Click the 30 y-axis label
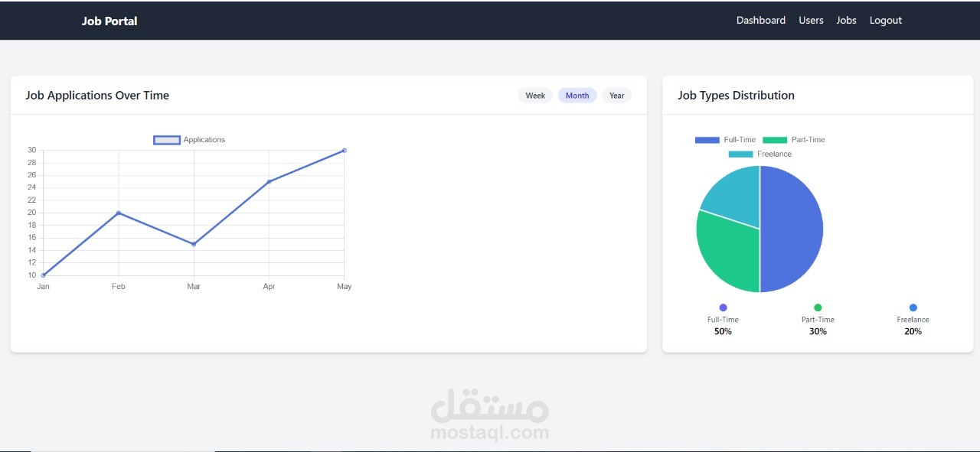 31,150
